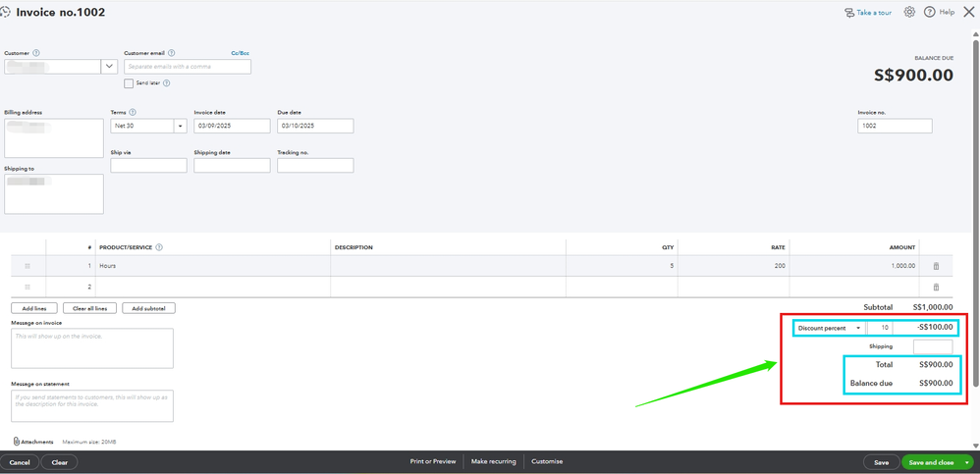Click the Clear button in footer
This screenshot has width=980, height=474.
59,462
